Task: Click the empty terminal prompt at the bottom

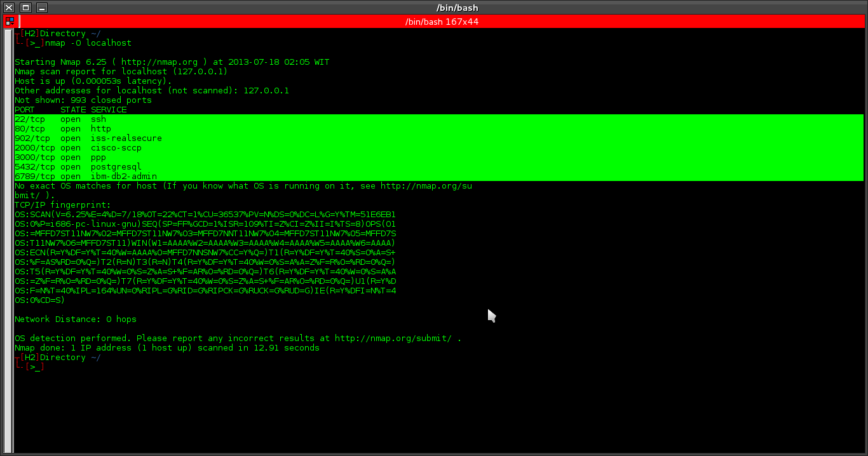Action: pos(35,366)
